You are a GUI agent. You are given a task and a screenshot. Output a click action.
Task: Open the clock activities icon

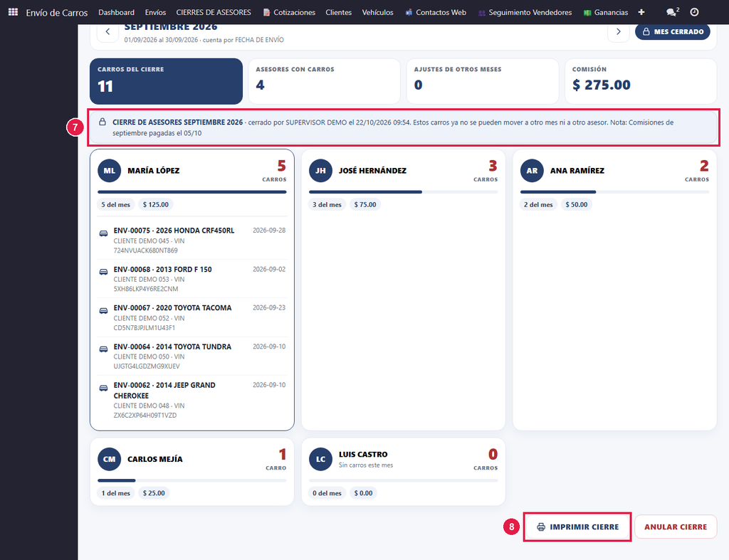click(x=694, y=12)
